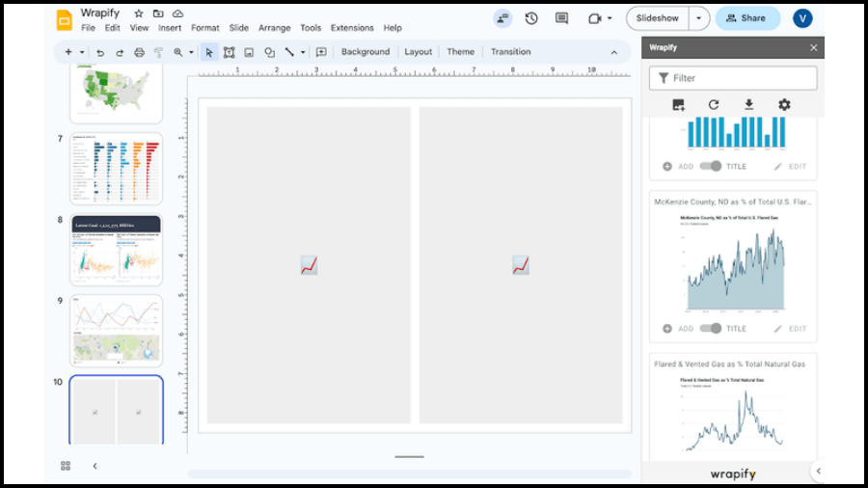This screenshot has width=868, height=488.
Task: Open version history clock icon
Action: (531, 18)
